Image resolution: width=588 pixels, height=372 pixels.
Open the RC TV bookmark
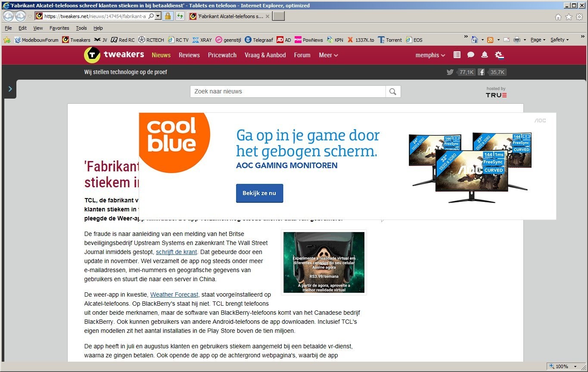(178, 40)
